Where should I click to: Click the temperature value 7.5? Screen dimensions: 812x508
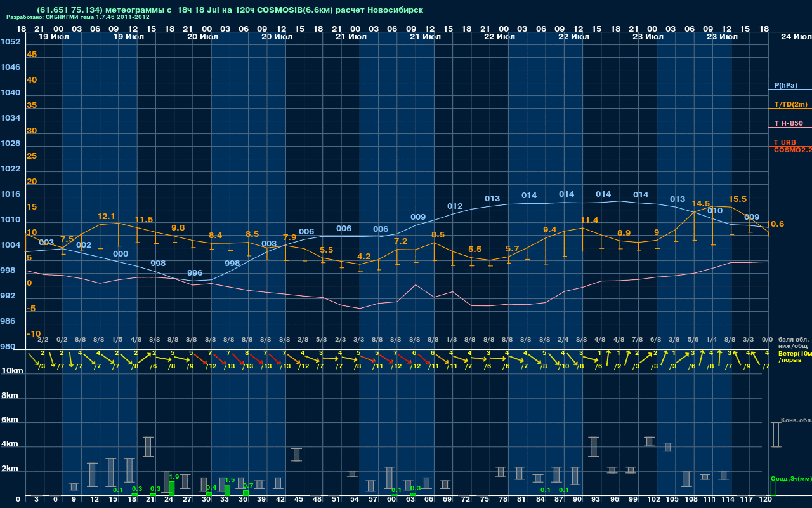[x=67, y=239]
